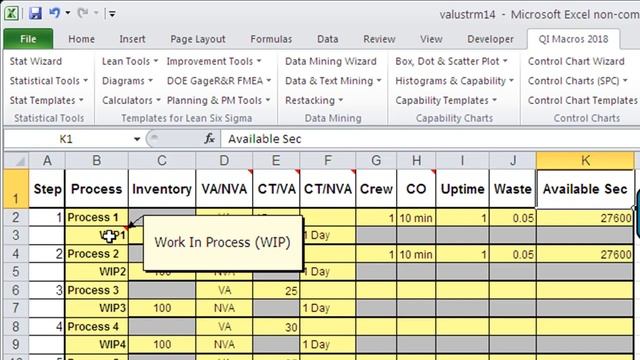Click the Process 1 Waste value 0.05
This screenshot has height=360, width=640.
[513, 218]
